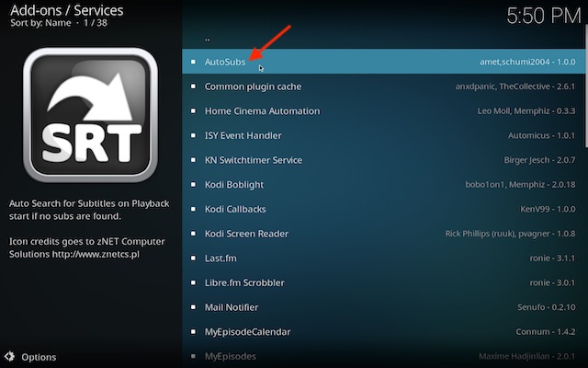The image size is (588, 368).
Task: Click the 'Sort by: Name' label
Action: coord(40,23)
